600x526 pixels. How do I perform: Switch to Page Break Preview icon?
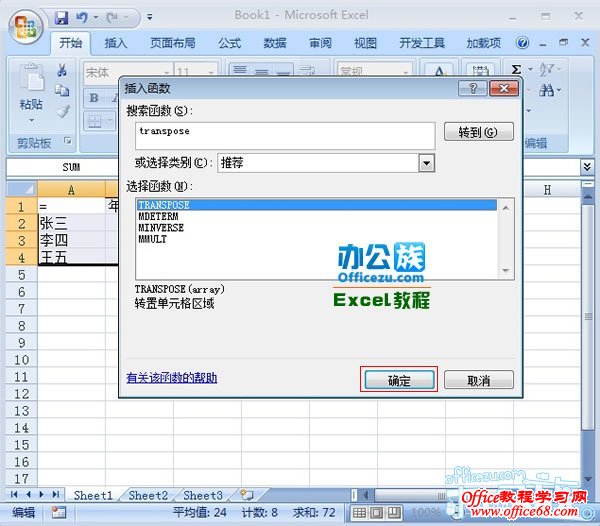[x=394, y=513]
